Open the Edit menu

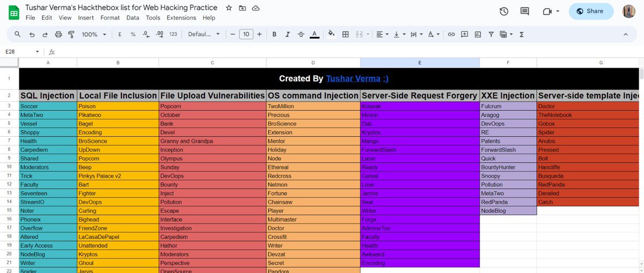(x=47, y=18)
